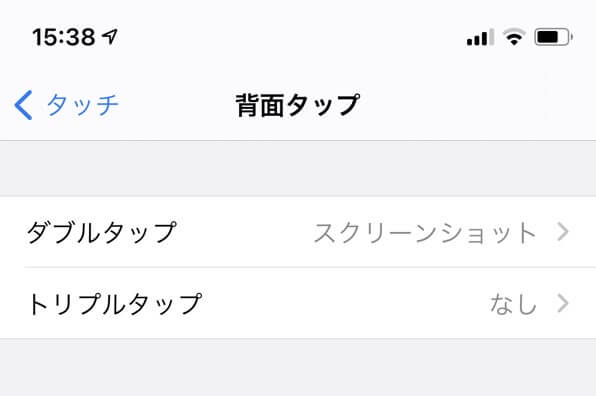Open the chevron on the トリプルタップ row

point(563,303)
